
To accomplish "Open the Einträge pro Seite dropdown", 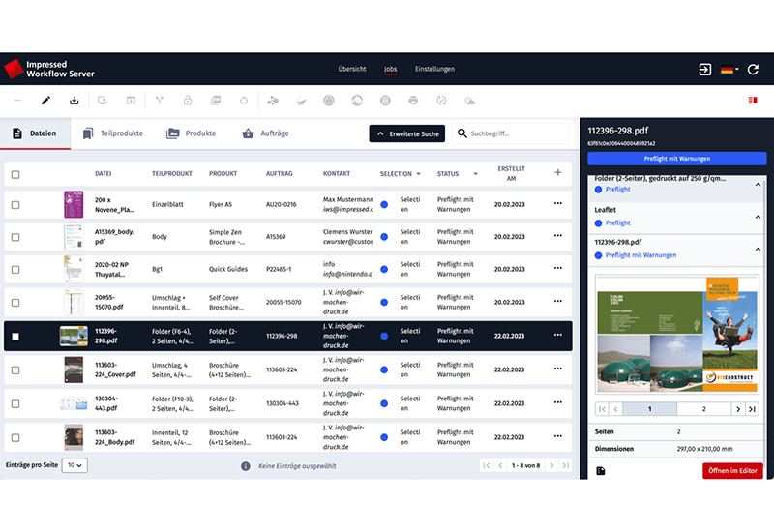I will click(74, 465).
